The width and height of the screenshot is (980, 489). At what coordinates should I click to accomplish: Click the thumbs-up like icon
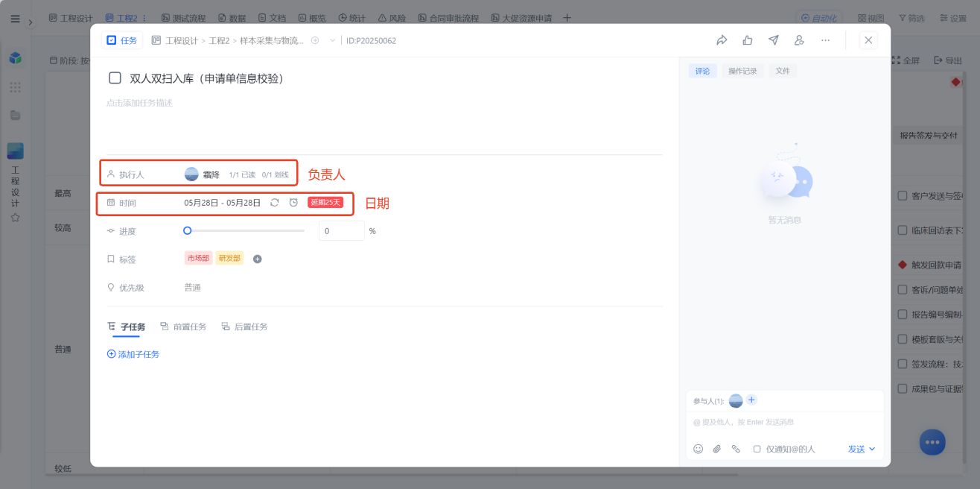pos(748,40)
